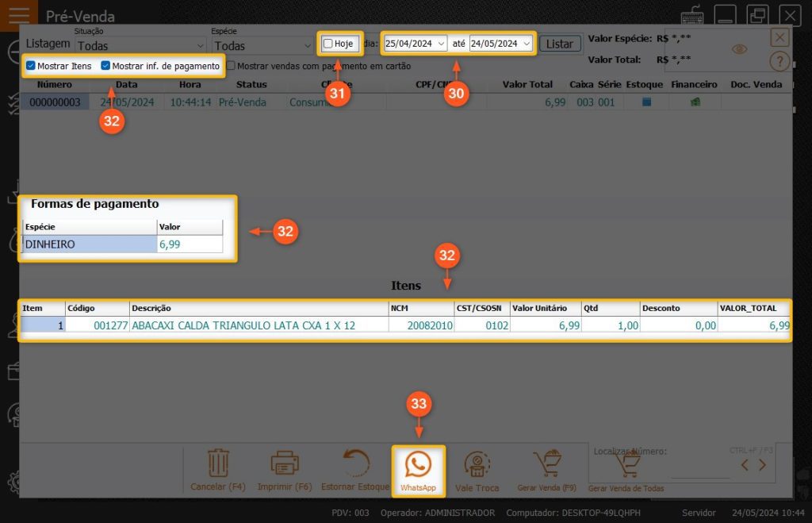
Task: Enable the Hoje checkbox
Action: [x=328, y=44]
